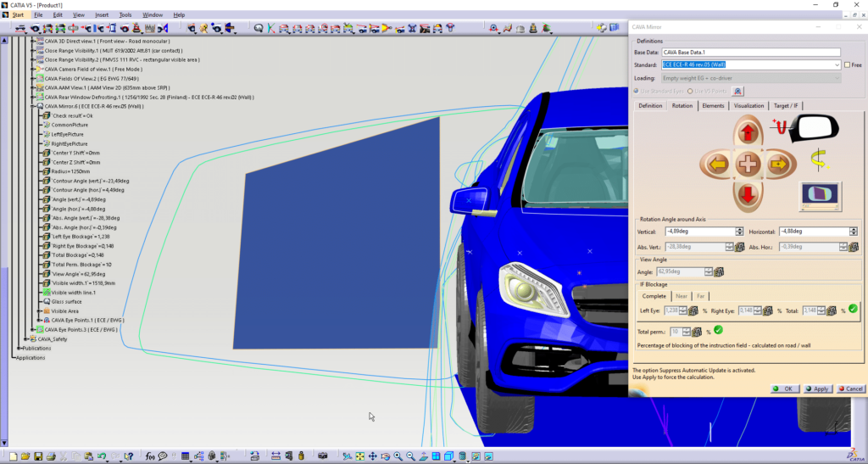Click the calculator icon next to View Angle

(719, 271)
